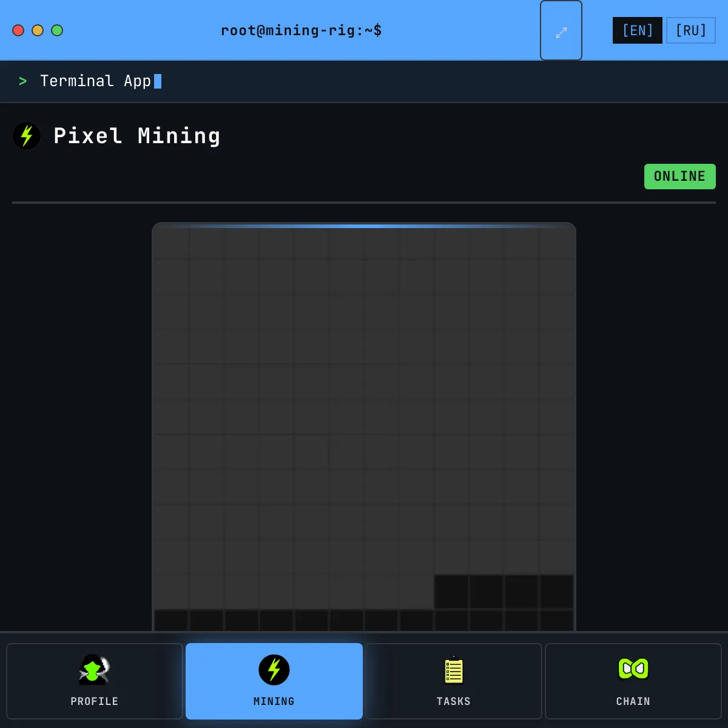Click the green prompt chevron icon
This screenshot has height=728, width=728.
[x=23, y=81]
